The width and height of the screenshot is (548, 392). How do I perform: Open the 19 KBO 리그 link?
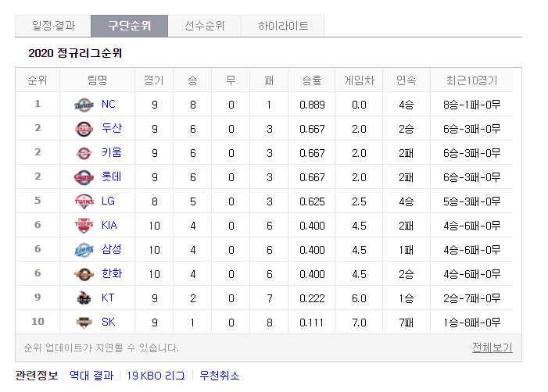coord(156,376)
